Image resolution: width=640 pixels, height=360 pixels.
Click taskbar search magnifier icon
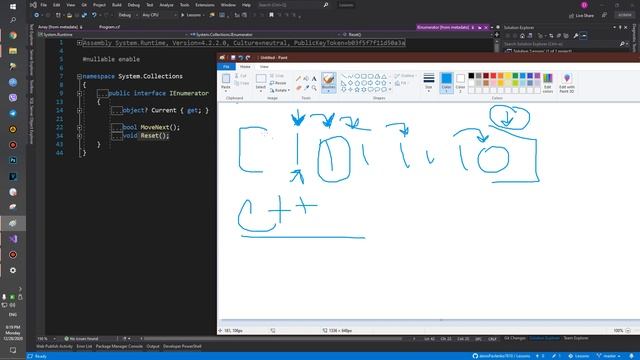coord(13,20)
